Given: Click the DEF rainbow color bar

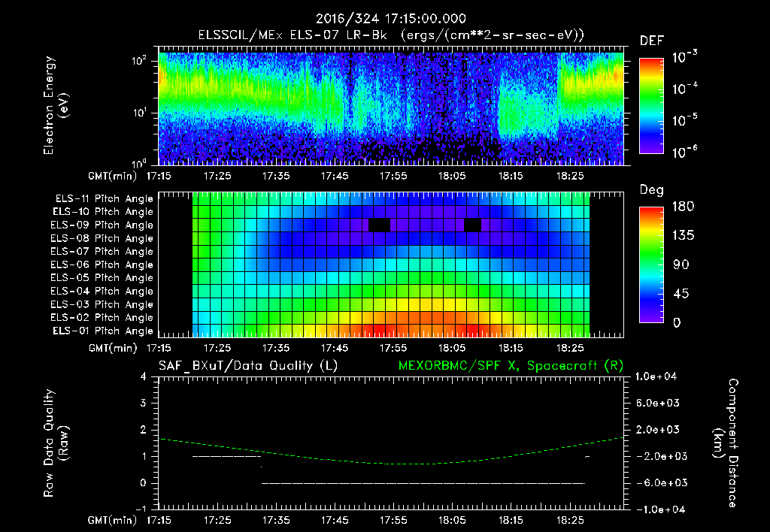Looking at the screenshot, I should pyautogui.click(x=651, y=105).
